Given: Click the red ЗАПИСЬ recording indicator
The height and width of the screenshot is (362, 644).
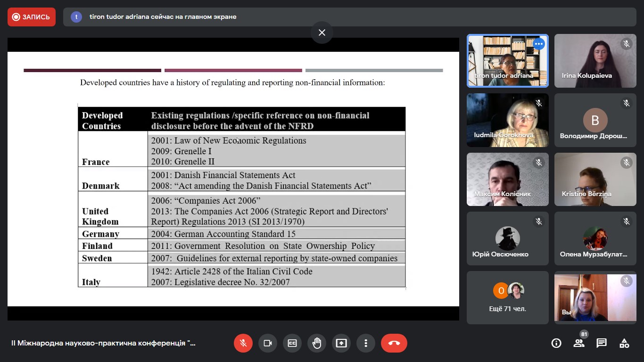Looking at the screenshot, I should (32, 17).
